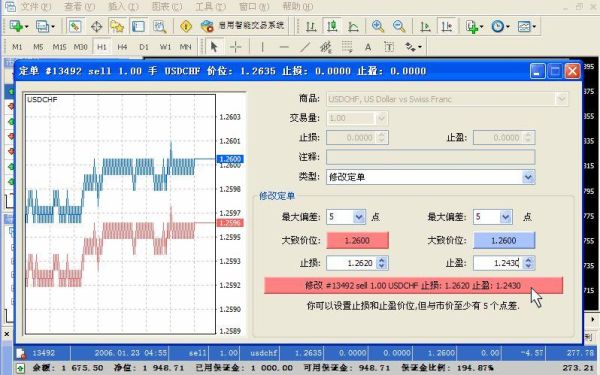The image size is (600, 375).
Task: Select the H4 timeframe
Action: (x=122, y=47)
